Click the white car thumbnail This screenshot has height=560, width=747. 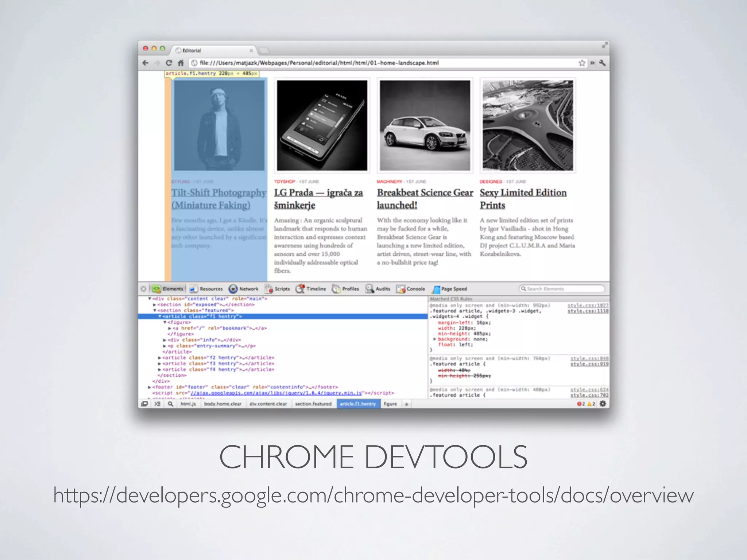tap(425, 125)
